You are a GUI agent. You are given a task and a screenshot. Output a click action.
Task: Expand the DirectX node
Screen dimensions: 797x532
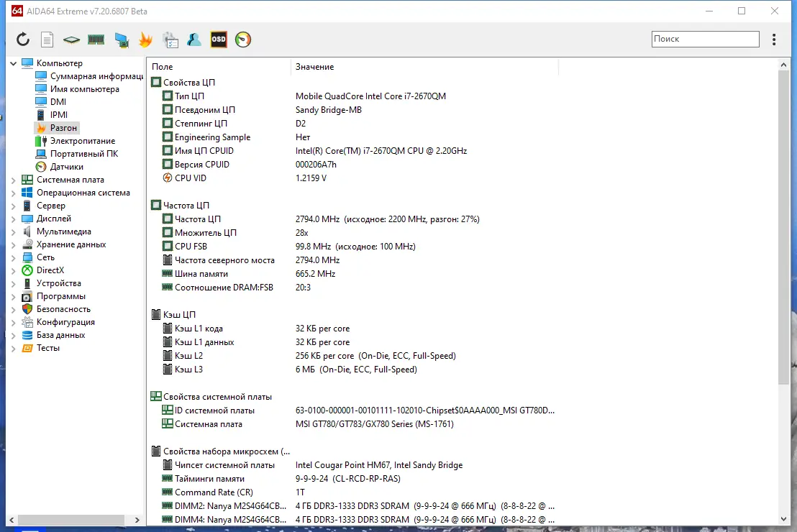[13, 271]
